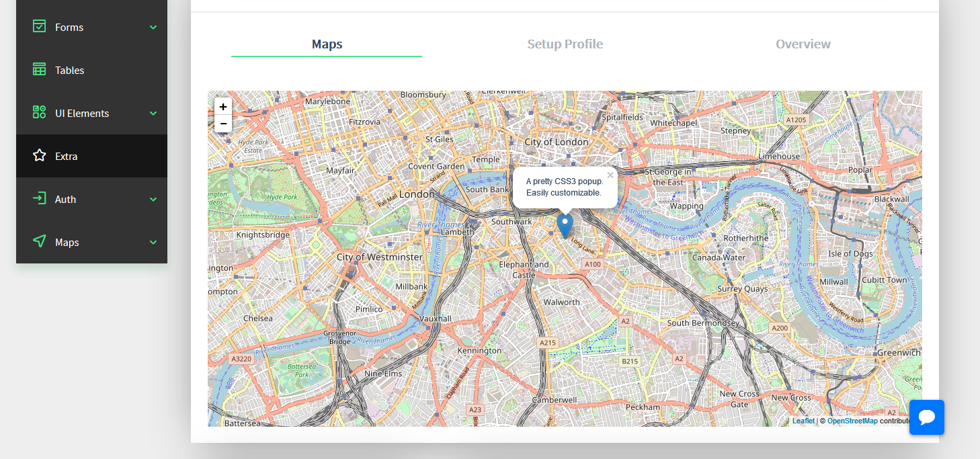Click the 'Walworth' map label
The height and width of the screenshot is (459, 980).
(x=561, y=302)
